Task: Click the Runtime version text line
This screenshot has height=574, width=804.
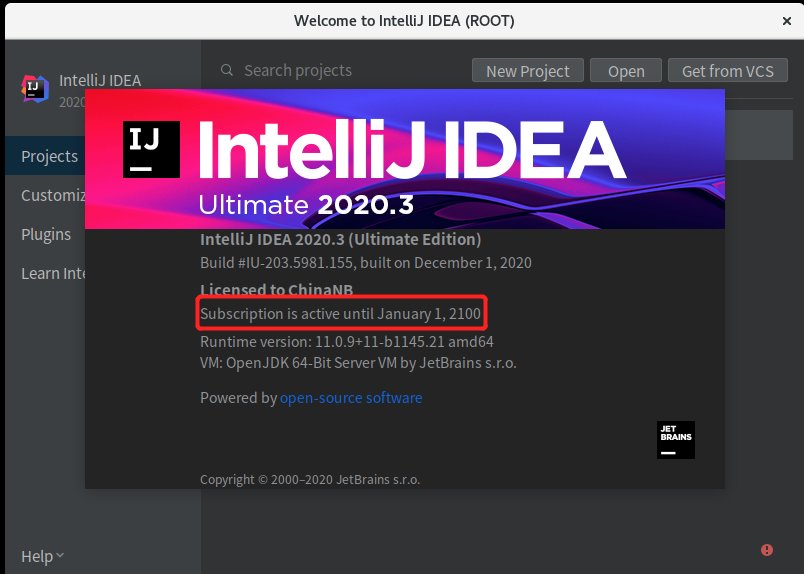Action: (x=347, y=342)
